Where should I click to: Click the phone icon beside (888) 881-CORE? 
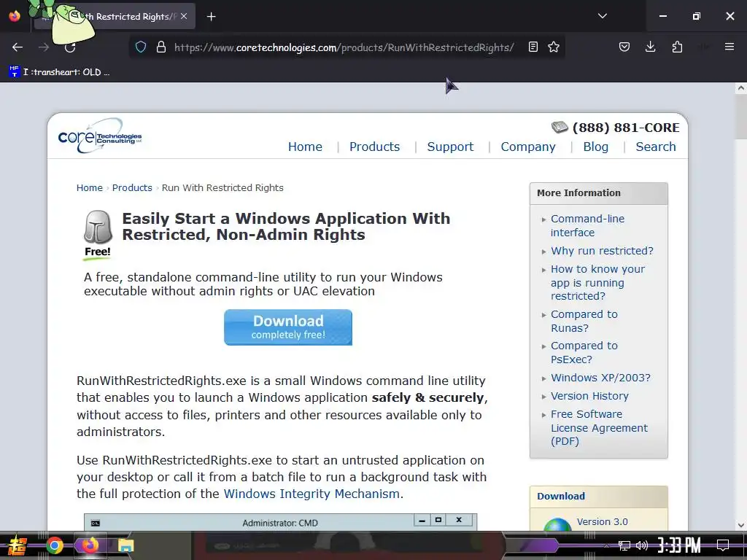click(x=560, y=127)
